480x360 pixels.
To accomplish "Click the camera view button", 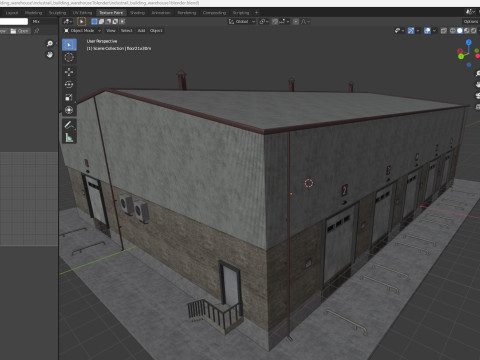I will pyautogui.click(x=478, y=96).
